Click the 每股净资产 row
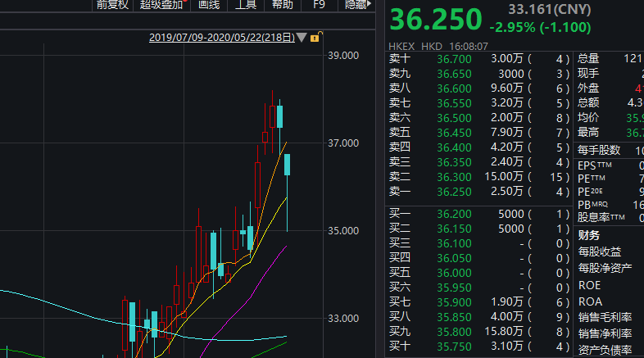The height and width of the screenshot is (358, 644). pos(605,269)
